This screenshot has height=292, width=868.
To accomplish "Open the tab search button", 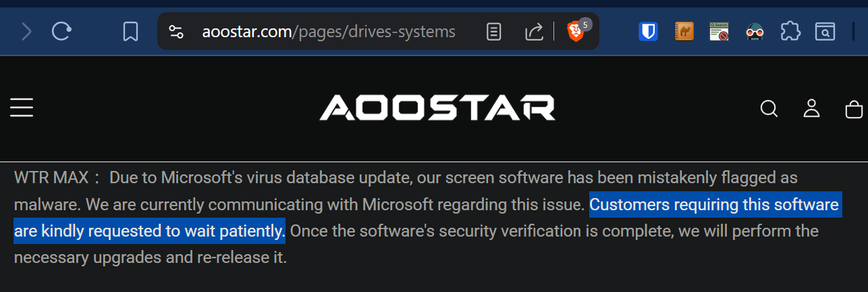I will (825, 32).
